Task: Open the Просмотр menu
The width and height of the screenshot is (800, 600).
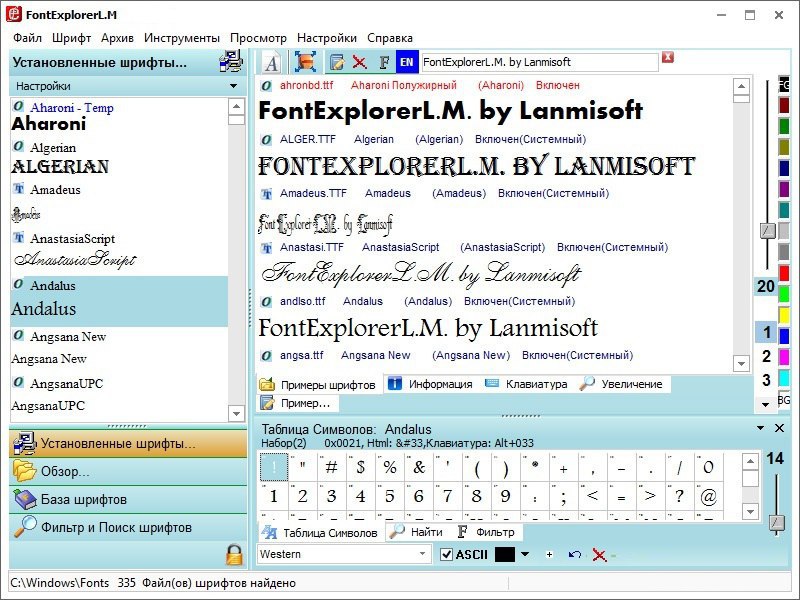Action: tap(258, 38)
